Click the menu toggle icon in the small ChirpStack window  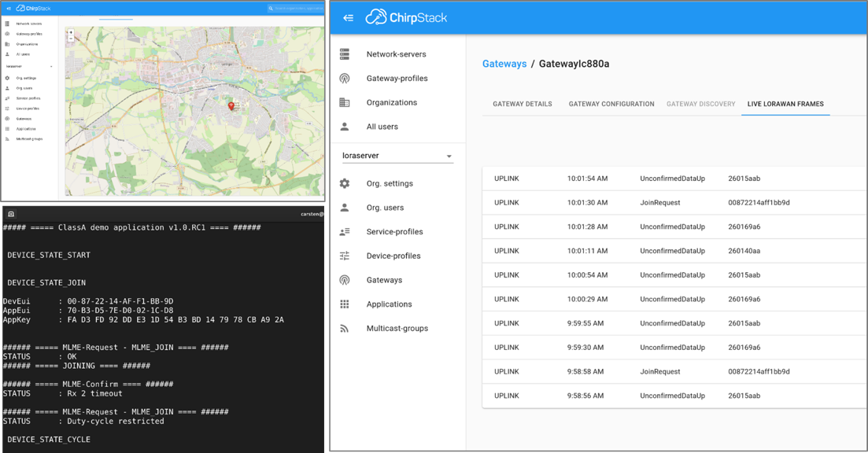pyautogui.click(x=9, y=9)
